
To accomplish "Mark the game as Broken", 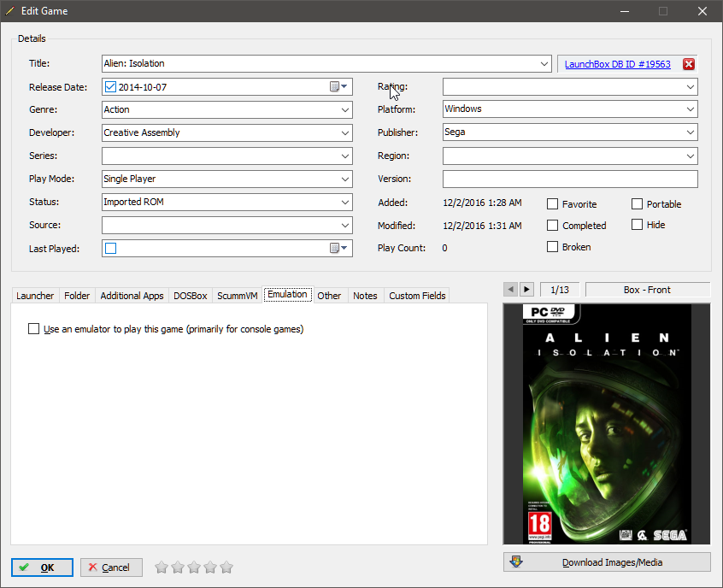I will tap(552, 247).
